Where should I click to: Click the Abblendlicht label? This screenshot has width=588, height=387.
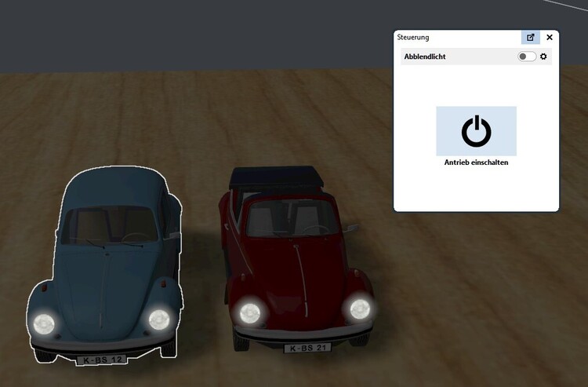(424, 57)
